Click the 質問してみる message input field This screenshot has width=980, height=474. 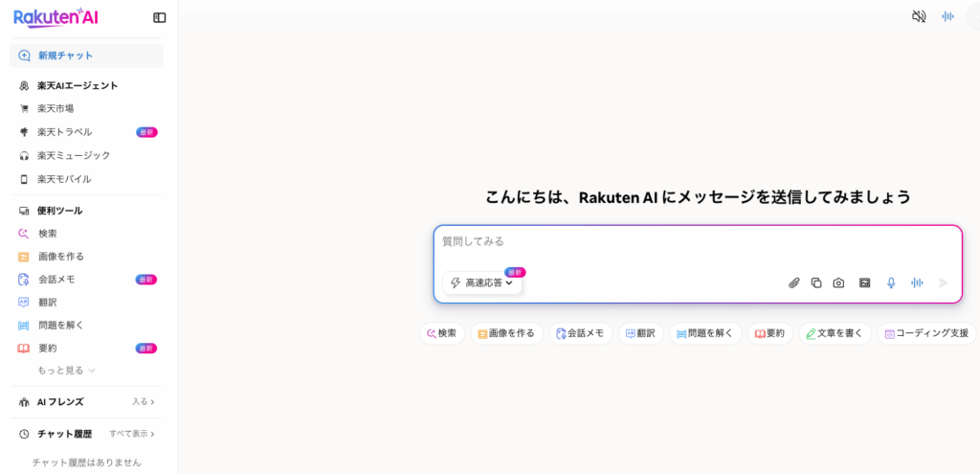pyautogui.click(x=697, y=242)
